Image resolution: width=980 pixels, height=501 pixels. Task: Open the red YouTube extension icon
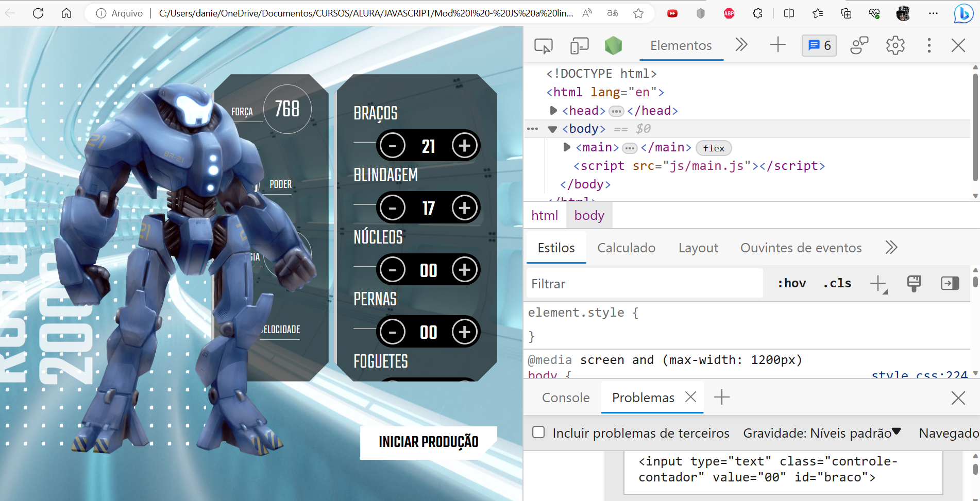(x=672, y=13)
